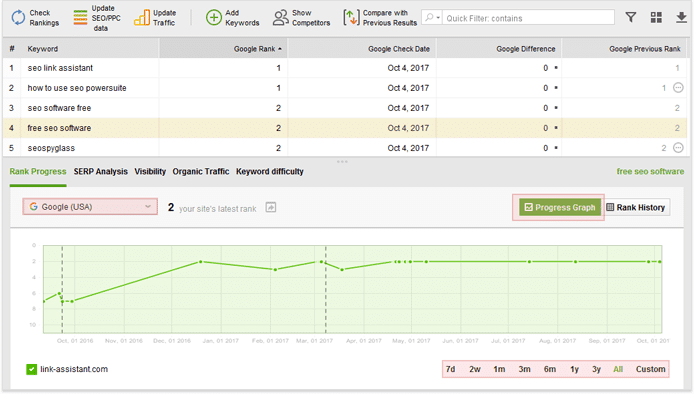Switch to Rank History view
694x394 pixels.
pyautogui.click(x=636, y=207)
